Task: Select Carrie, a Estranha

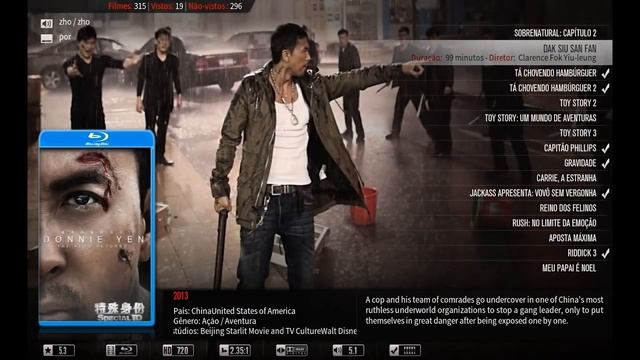Action: point(566,178)
